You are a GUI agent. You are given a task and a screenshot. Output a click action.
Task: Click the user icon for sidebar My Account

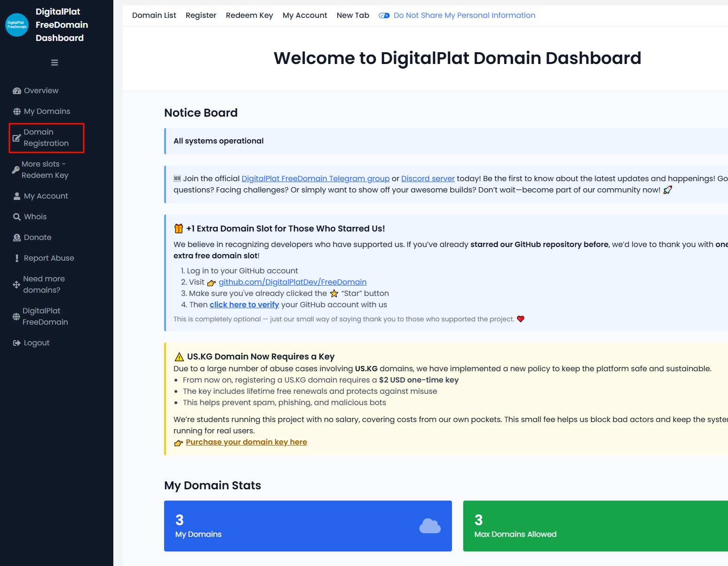(x=17, y=196)
